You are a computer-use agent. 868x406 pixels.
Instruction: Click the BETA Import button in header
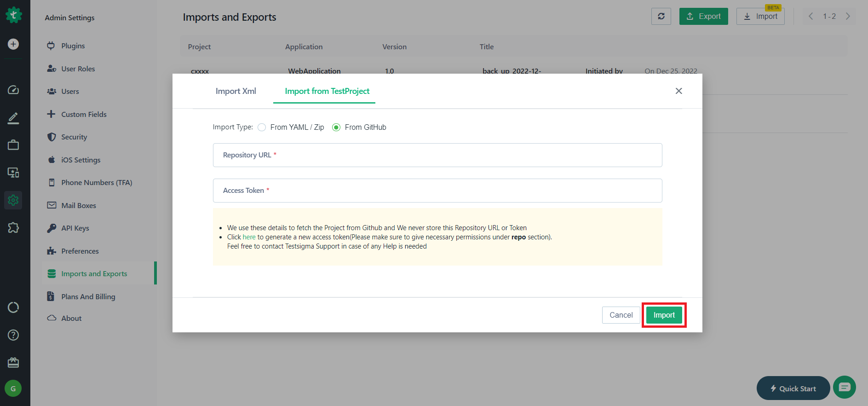760,16
